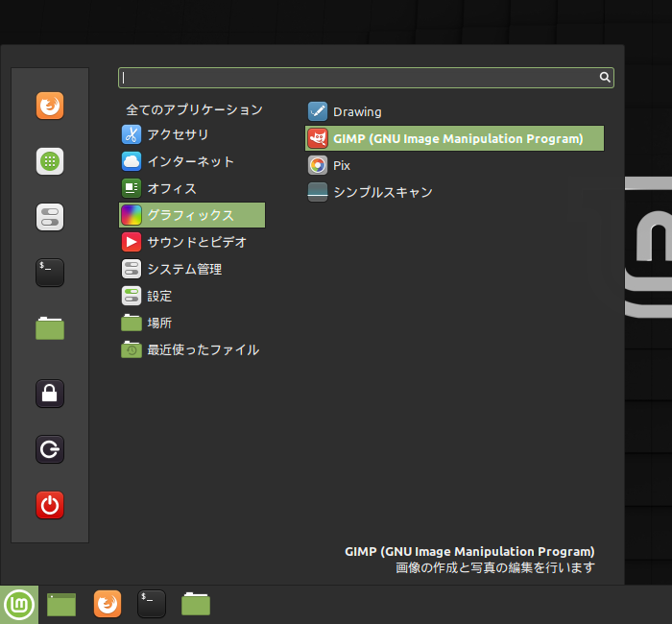Open Files folder in favorites sidebar

pos(50,328)
